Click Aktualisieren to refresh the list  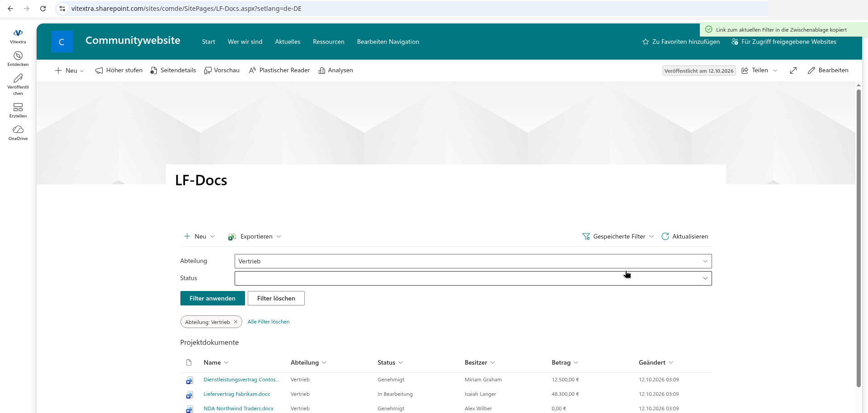coord(684,236)
